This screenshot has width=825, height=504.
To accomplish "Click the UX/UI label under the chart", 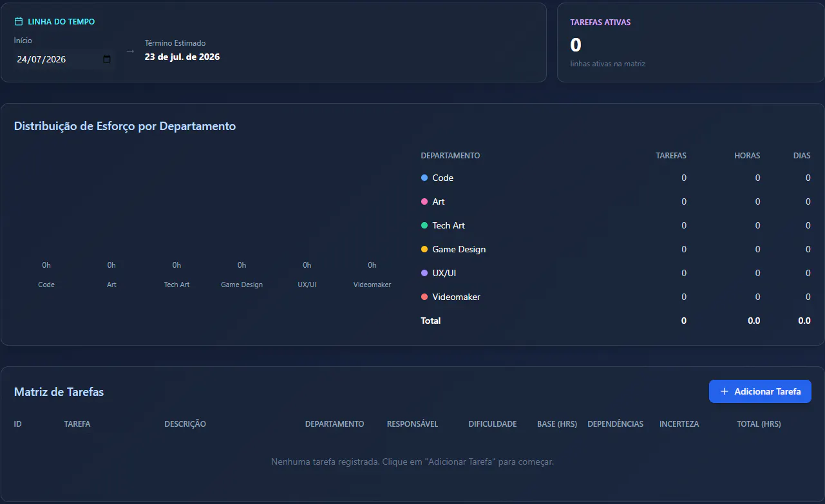I will pyautogui.click(x=307, y=285).
